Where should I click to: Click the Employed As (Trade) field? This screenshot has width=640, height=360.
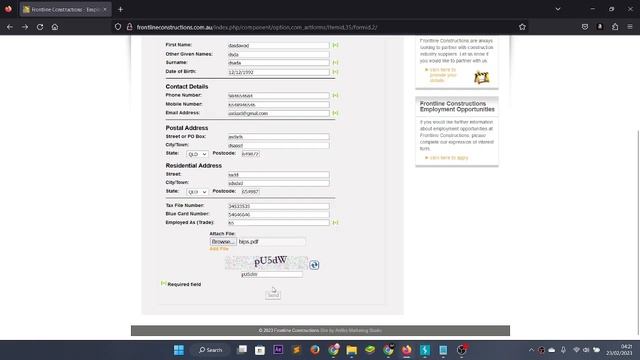pos(278,223)
